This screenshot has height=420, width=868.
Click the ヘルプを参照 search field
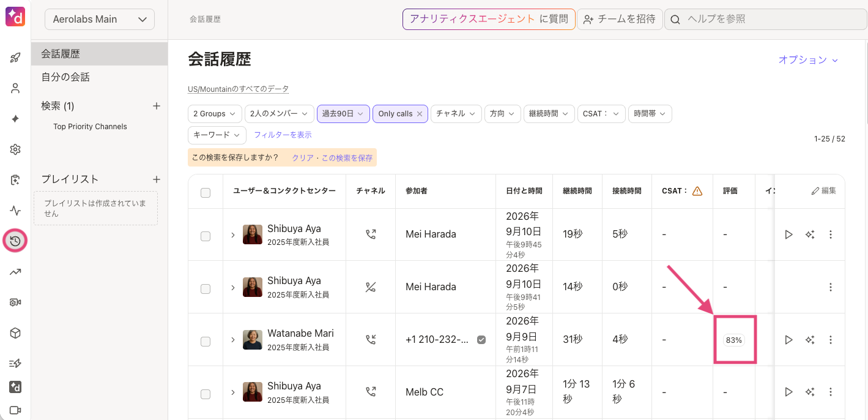(x=765, y=19)
